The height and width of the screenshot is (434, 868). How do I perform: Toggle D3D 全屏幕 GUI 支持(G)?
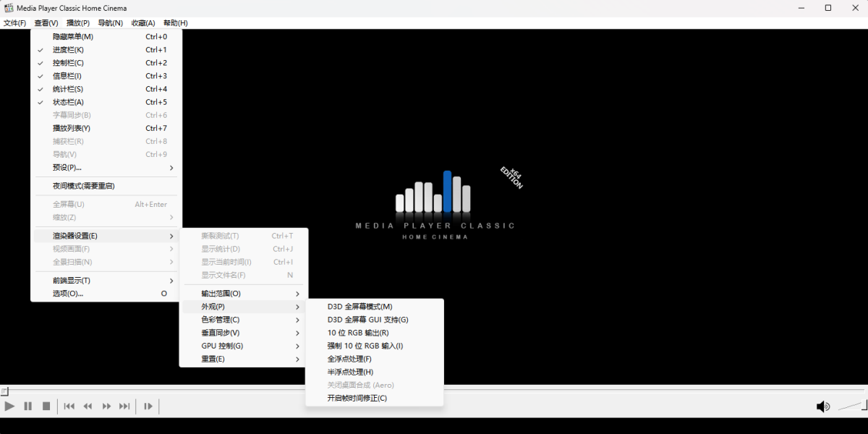pyautogui.click(x=375, y=320)
